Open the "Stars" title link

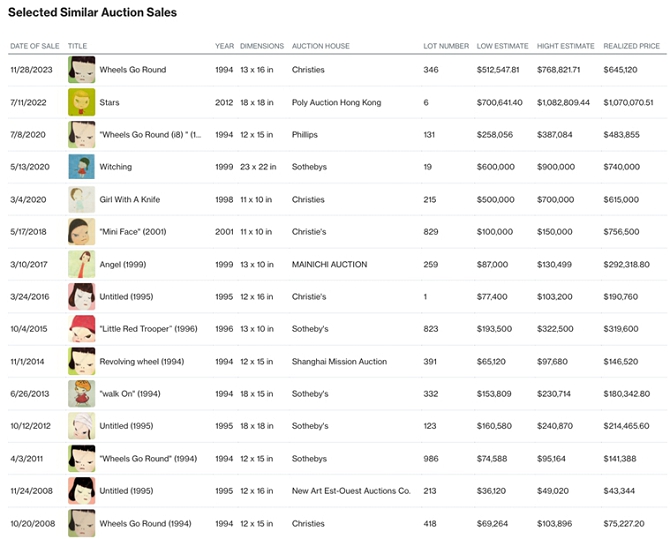click(x=110, y=102)
